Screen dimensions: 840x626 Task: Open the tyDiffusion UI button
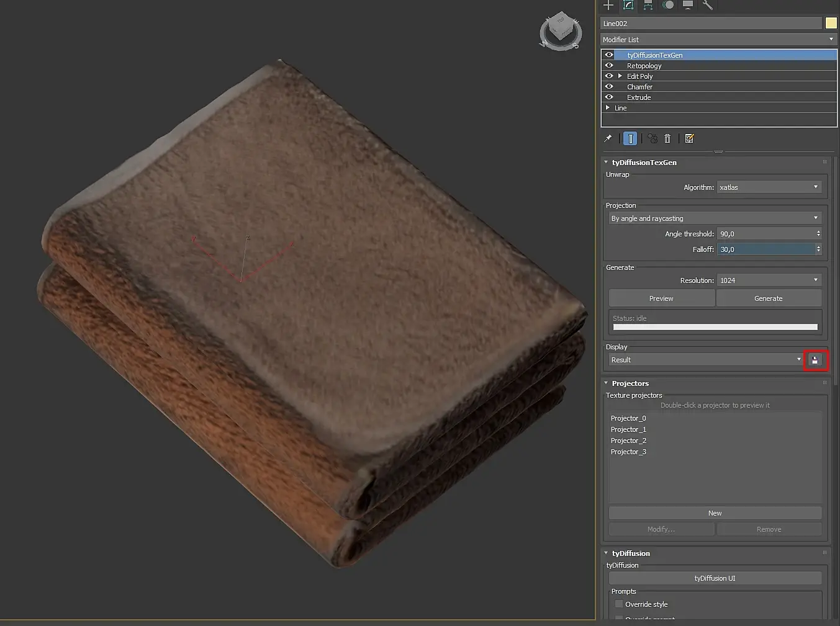[715, 578]
